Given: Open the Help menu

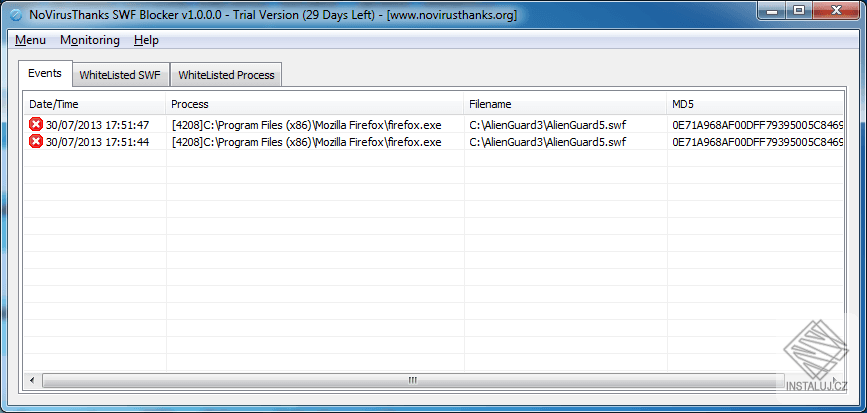Looking at the screenshot, I should [146, 40].
